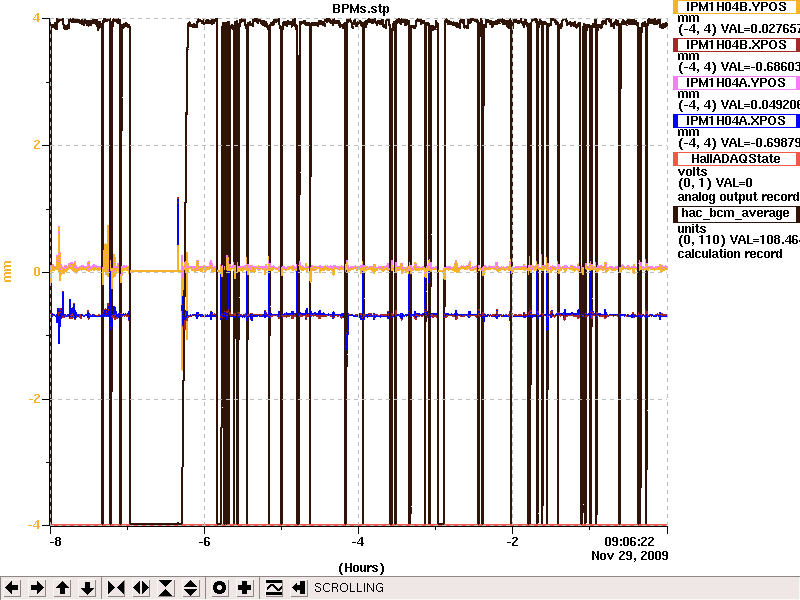Click the -8 x-axis tick label
Screen dimensions: 800x600
coord(56,541)
